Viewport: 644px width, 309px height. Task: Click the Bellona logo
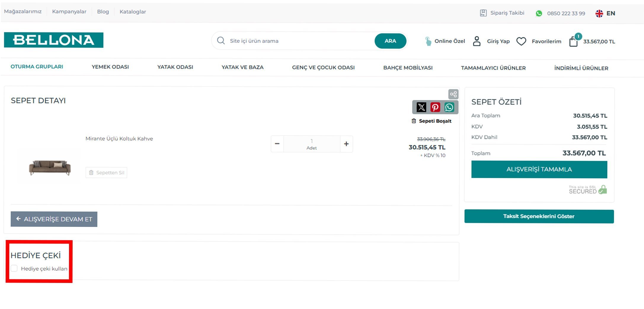tap(54, 40)
